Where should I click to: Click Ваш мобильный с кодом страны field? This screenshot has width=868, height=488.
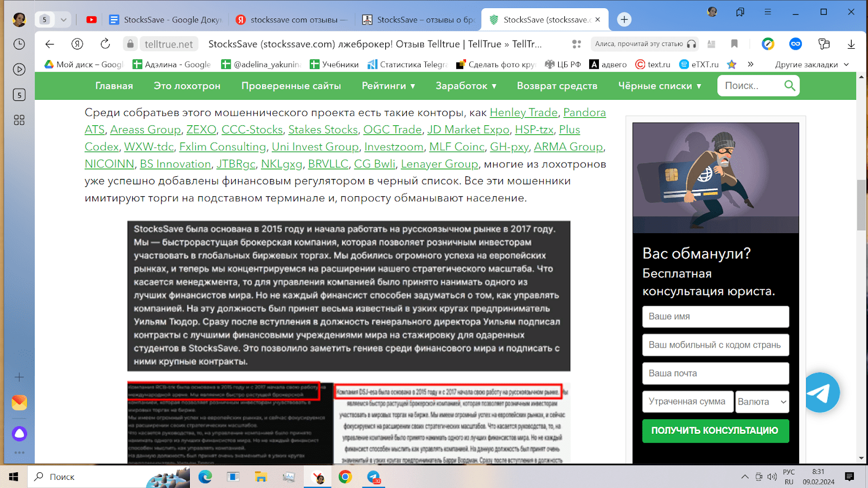click(x=716, y=345)
